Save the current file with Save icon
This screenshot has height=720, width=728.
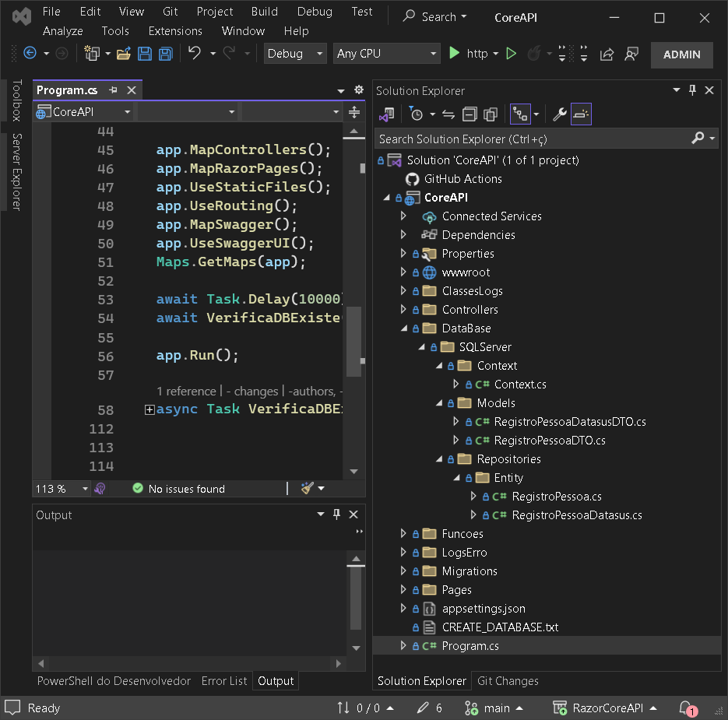click(x=145, y=54)
